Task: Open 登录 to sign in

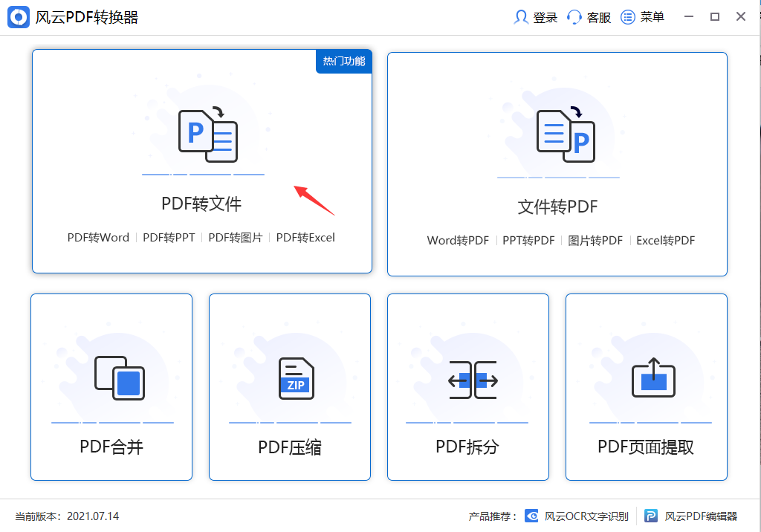Action: [545, 18]
